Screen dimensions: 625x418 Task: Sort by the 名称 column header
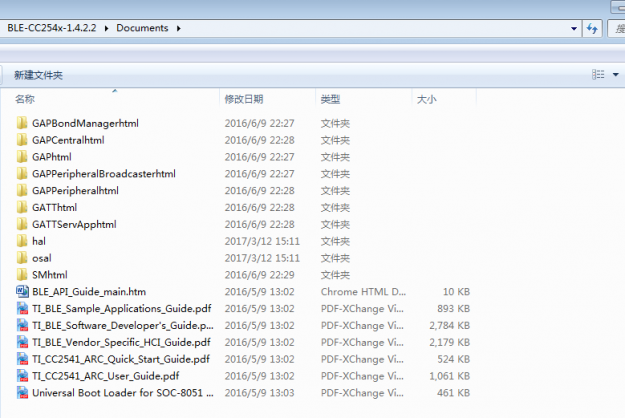click(x=25, y=99)
